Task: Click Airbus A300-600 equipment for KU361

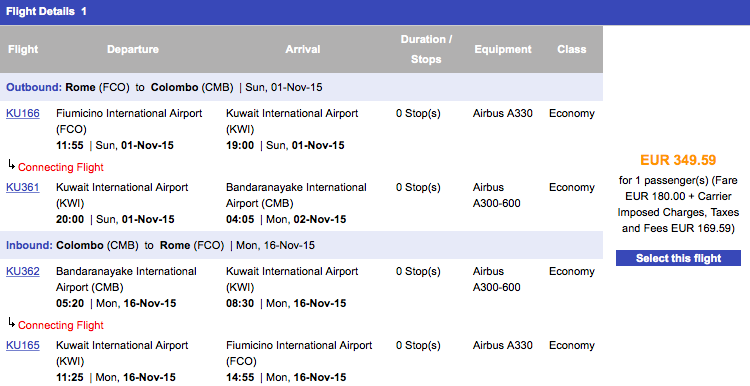Action: click(x=496, y=195)
